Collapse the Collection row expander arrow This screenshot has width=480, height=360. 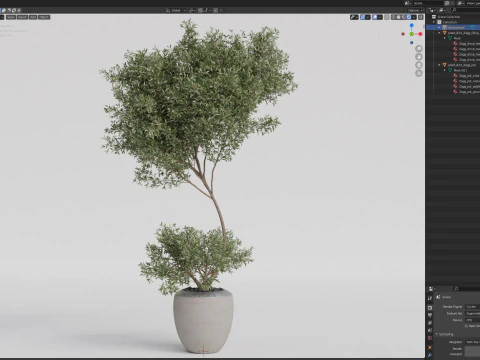point(434,22)
